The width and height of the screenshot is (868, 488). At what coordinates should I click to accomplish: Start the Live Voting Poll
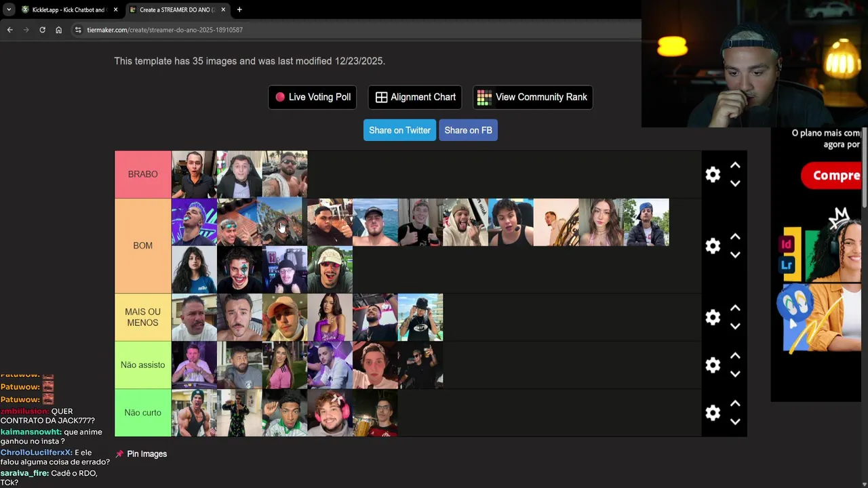[313, 97]
